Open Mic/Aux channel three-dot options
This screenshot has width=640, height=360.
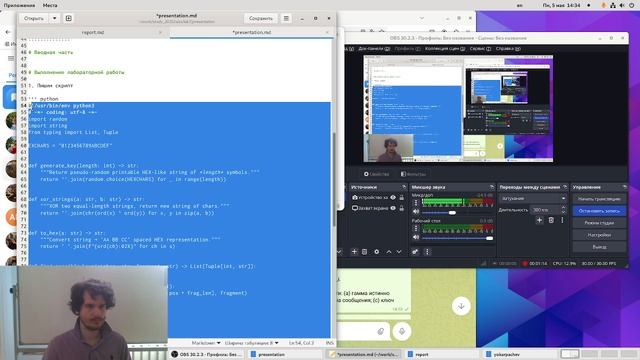point(416,202)
